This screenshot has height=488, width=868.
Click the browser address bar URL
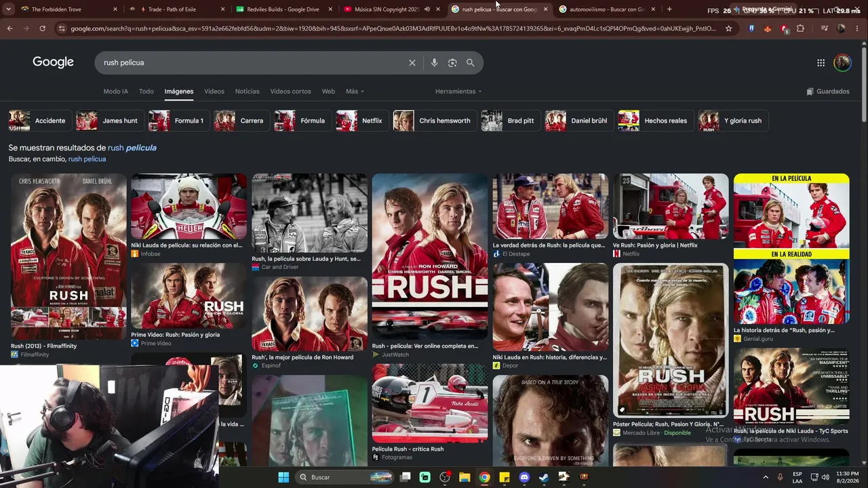pos(393,28)
